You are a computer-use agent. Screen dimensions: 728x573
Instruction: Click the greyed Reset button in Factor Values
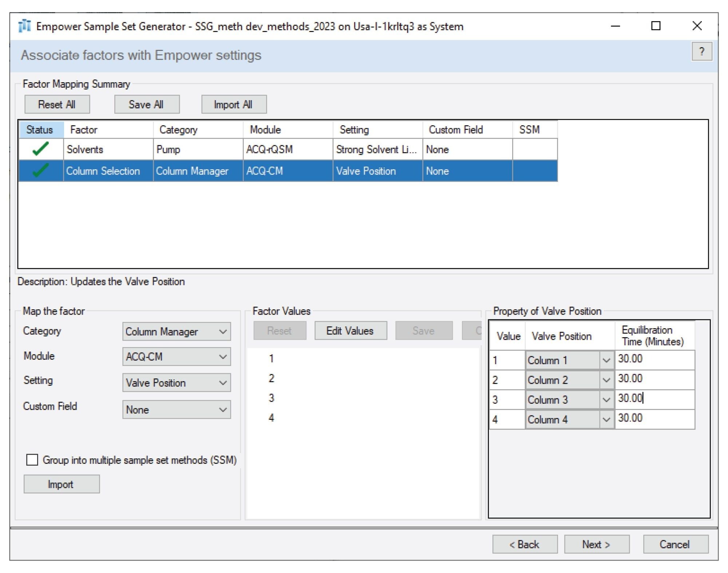click(280, 331)
